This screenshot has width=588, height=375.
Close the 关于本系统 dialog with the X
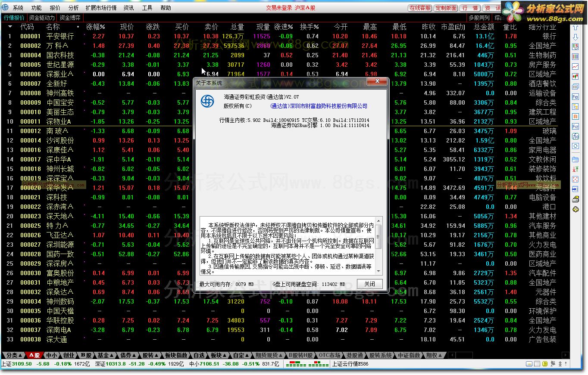pyautogui.click(x=378, y=81)
